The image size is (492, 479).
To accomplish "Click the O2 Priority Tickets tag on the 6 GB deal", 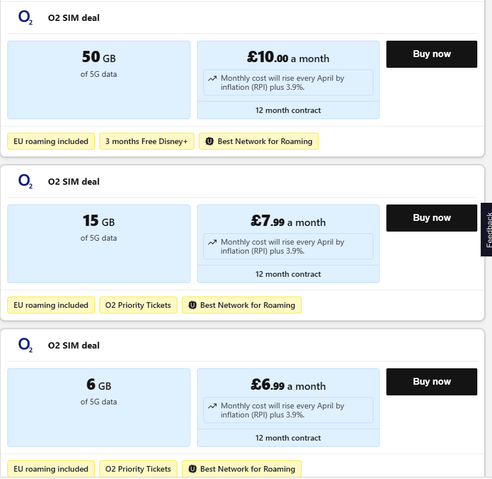I will [138, 469].
